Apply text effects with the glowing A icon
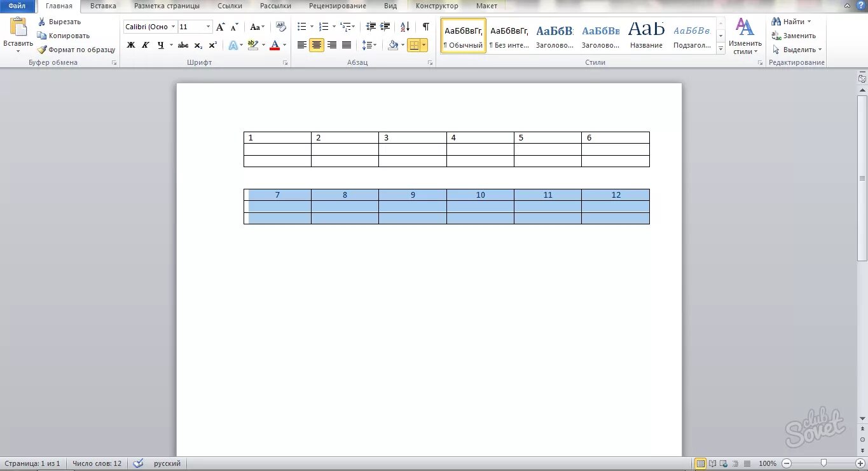Image resolution: width=868 pixels, height=471 pixels. (233, 45)
